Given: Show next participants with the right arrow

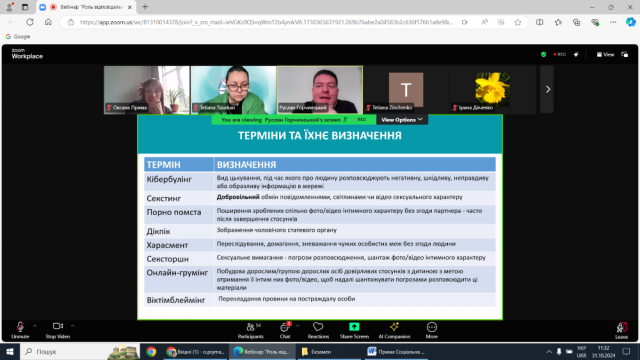Looking at the screenshot, I should click(x=547, y=89).
